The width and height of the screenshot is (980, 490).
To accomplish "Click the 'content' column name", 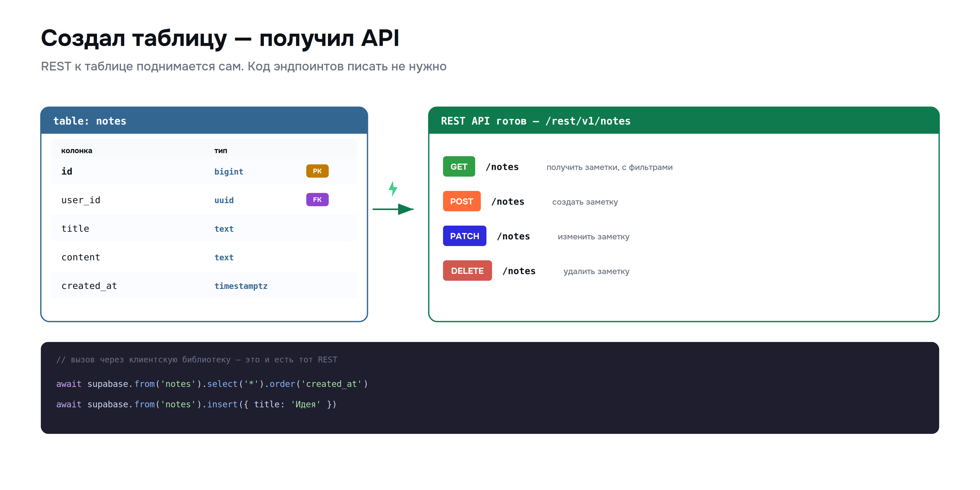I will [81, 257].
